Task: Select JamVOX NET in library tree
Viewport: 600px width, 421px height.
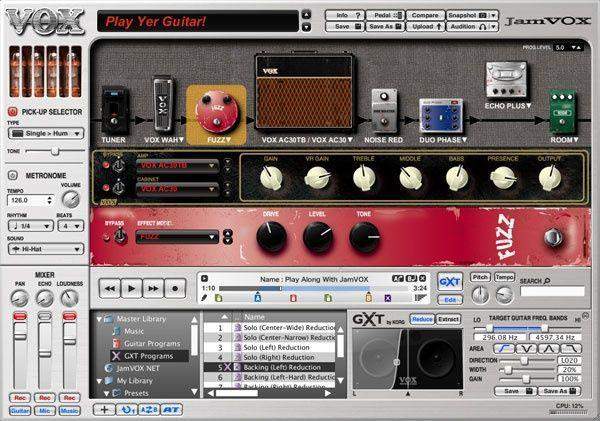Action: tap(137, 368)
